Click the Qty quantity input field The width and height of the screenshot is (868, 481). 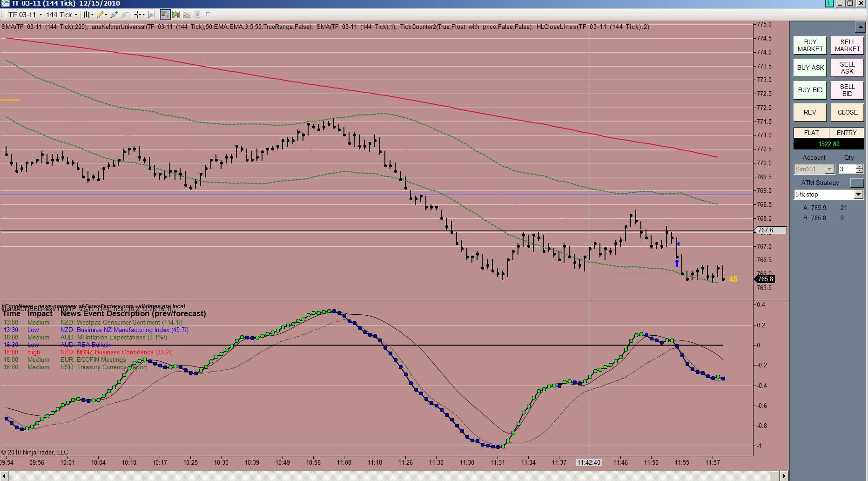click(x=847, y=169)
